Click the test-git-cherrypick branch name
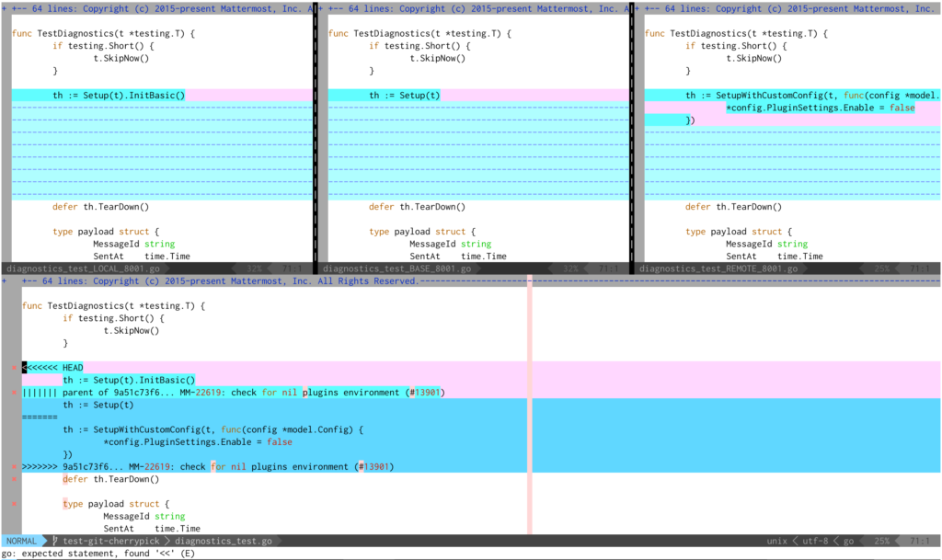 click(x=111, y=541)
